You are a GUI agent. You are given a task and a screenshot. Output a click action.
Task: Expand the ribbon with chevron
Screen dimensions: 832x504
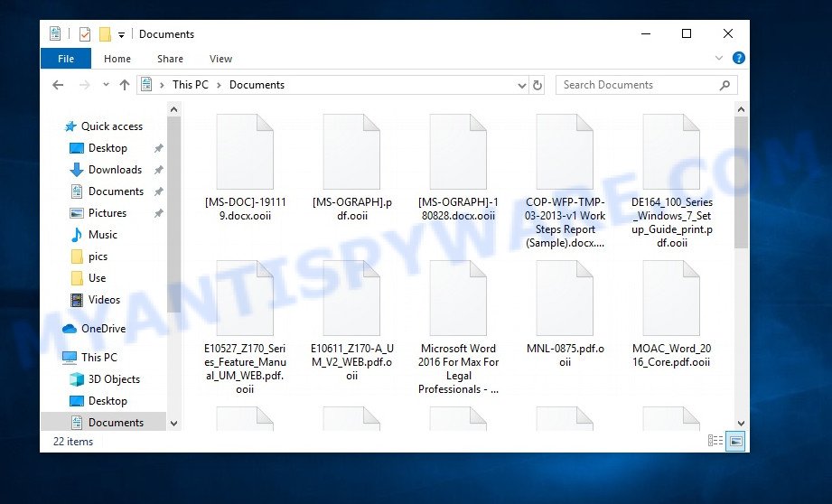[x=719, y=59]
